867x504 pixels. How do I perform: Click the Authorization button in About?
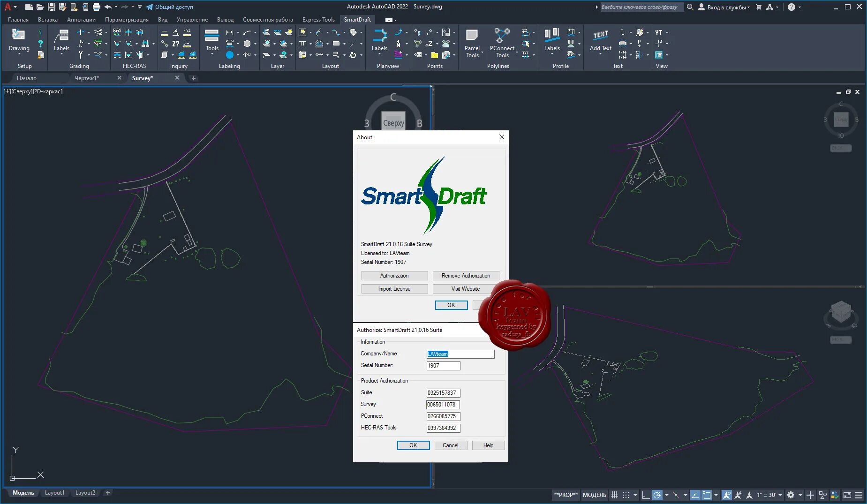point(394,276)
